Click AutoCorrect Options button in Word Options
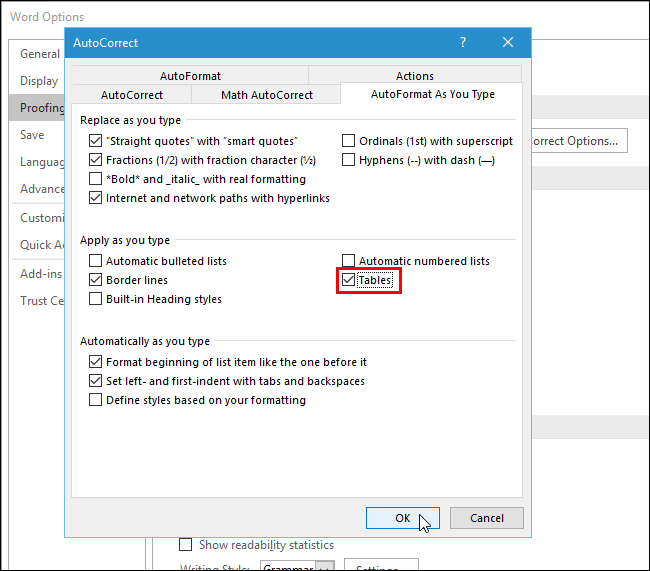Screen dimensions: 650x571 (580, 141)
